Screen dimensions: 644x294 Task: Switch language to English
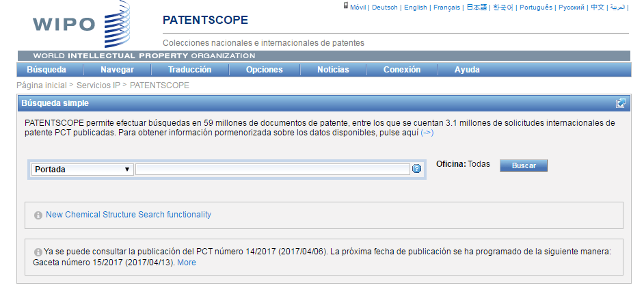416,8
